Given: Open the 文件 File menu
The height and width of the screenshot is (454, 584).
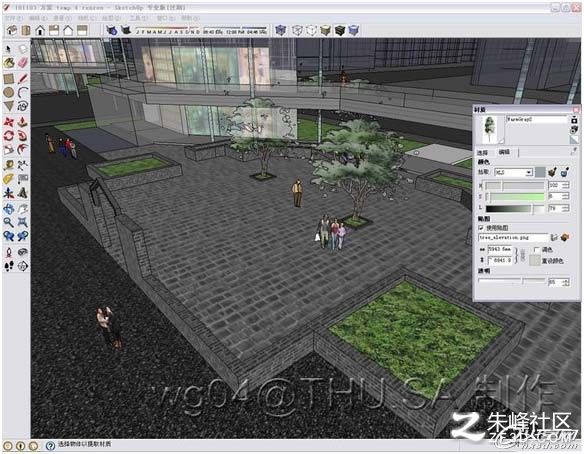Looking at the screenshot, I should tap(13, 18).
